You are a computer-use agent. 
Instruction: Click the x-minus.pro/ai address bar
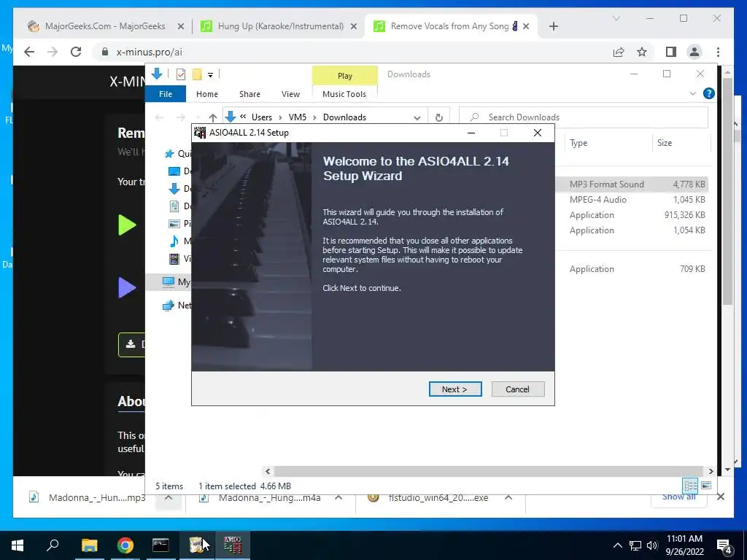[352, 52]
